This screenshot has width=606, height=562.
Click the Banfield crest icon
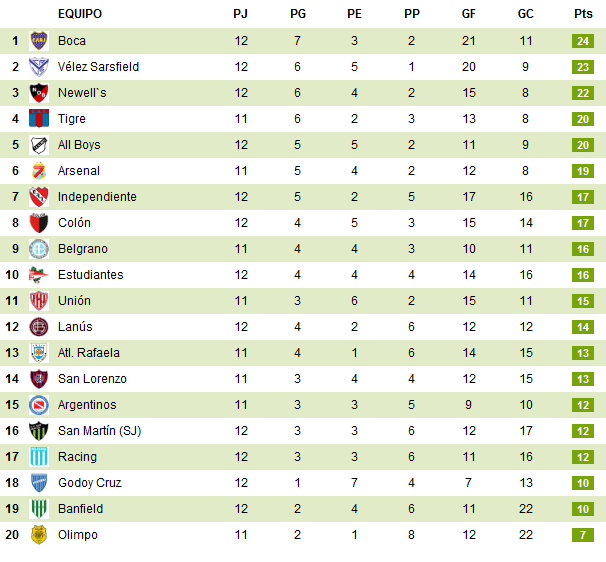coord(40,509)
